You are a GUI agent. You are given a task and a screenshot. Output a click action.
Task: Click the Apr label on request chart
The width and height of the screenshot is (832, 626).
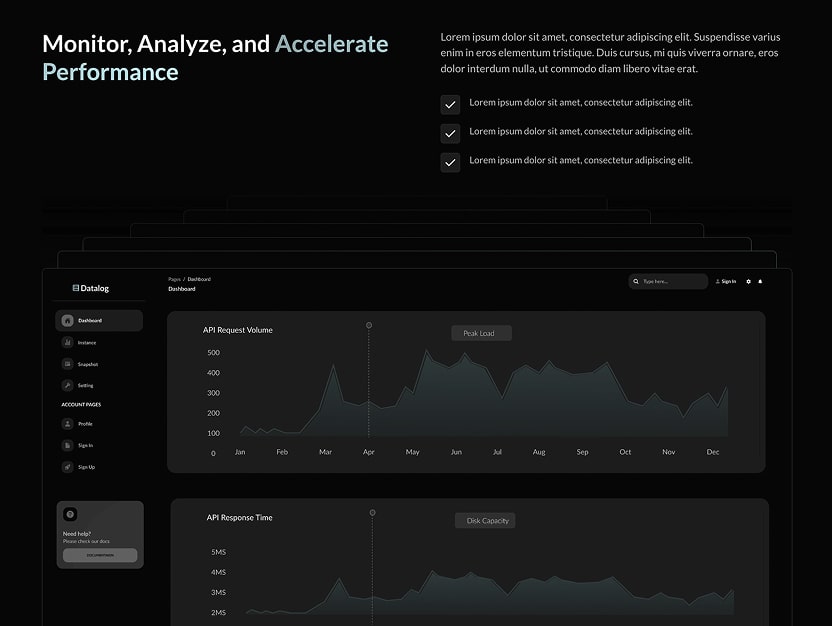pyautogui.click(x=369, y=452)
